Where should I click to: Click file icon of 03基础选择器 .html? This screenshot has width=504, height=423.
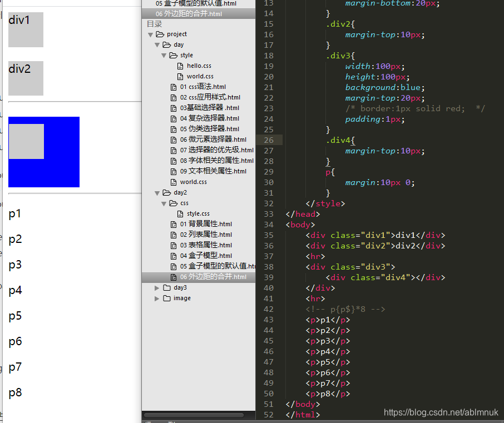pos(174,108)
